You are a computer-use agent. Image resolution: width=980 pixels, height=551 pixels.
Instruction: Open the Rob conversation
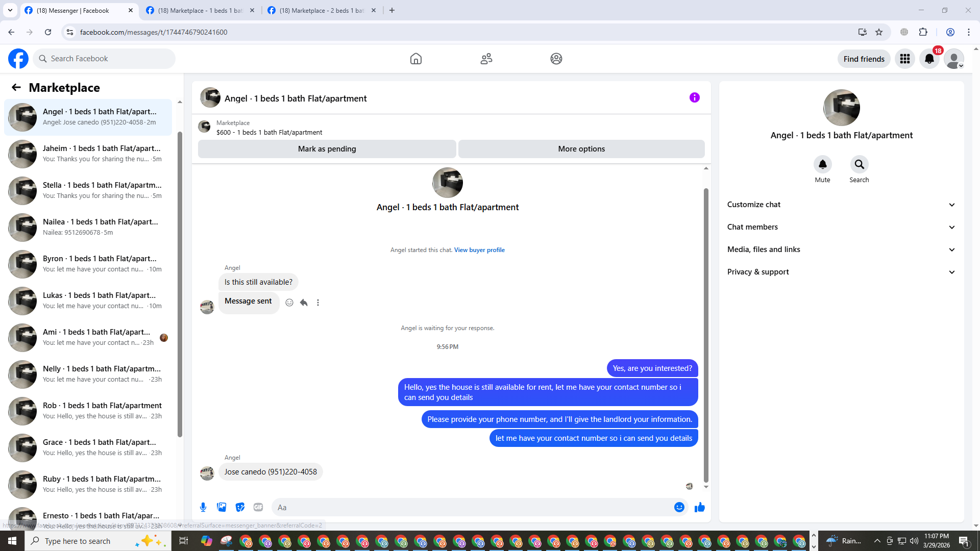point(88,411)
